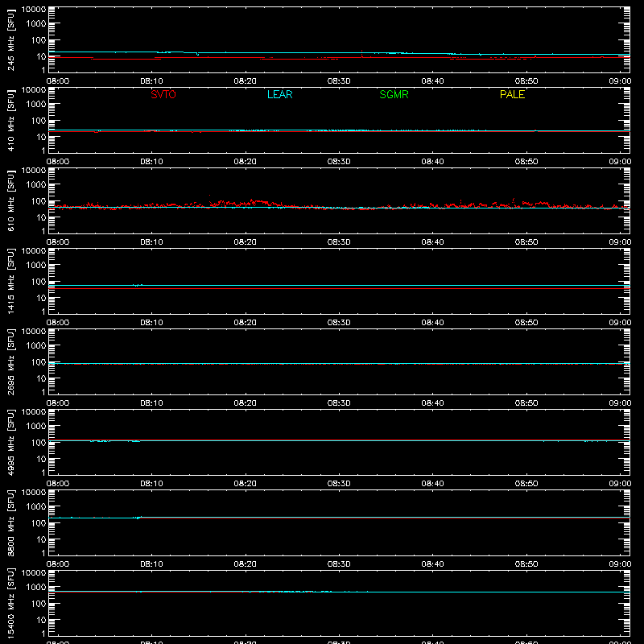Screen dimensions: 644x644
Task: Select the 4995 MHz [SFU] axis title
Action: point(10,442)
